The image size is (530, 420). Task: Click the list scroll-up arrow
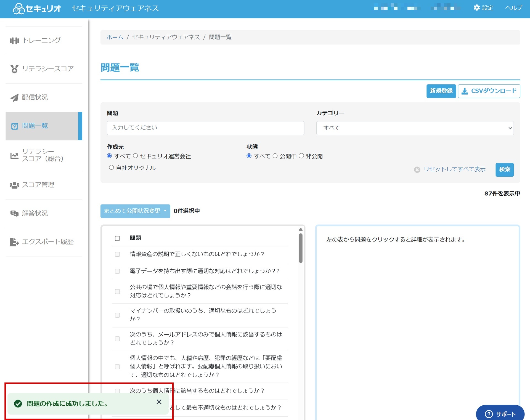pyautogui.click(x=301, y=230)
